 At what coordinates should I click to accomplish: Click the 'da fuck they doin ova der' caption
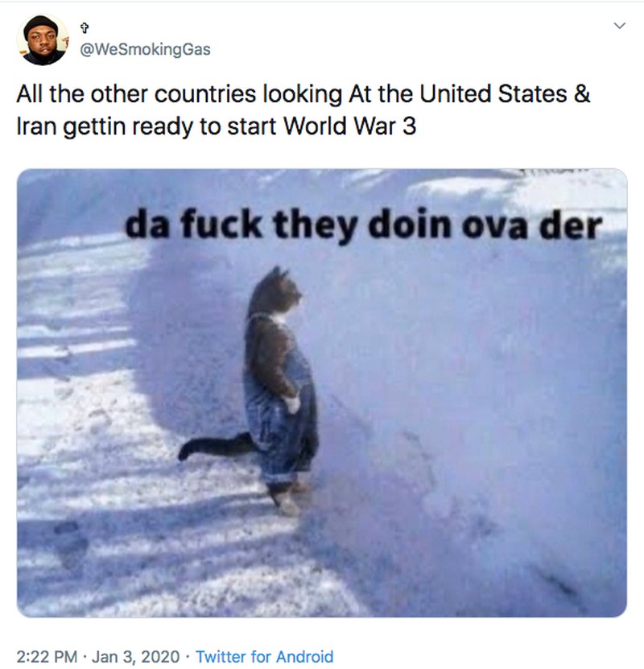(x=363, y=225)
